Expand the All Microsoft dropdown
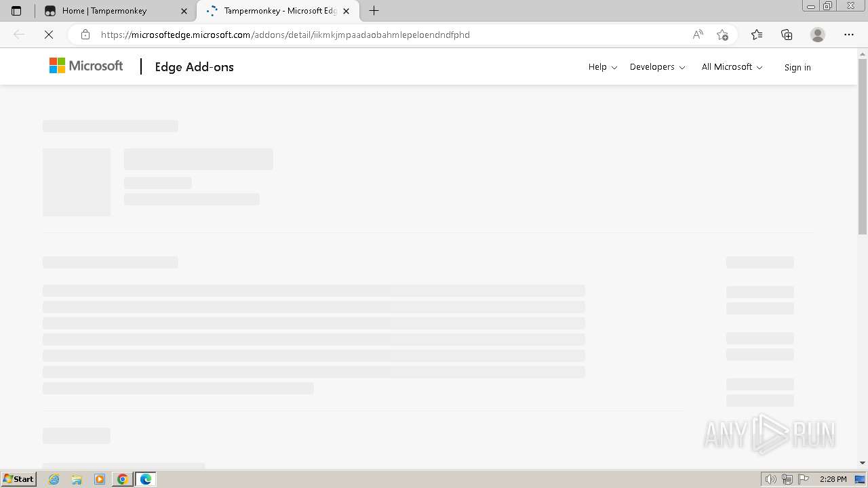The image size is (868, 488). 732,67
